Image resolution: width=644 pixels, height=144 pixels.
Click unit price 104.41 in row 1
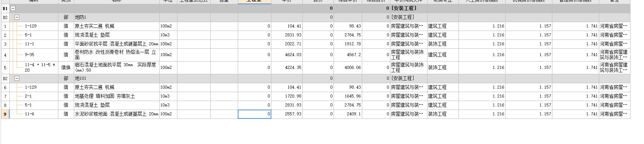pyautogui.click(x=294, y=26)
